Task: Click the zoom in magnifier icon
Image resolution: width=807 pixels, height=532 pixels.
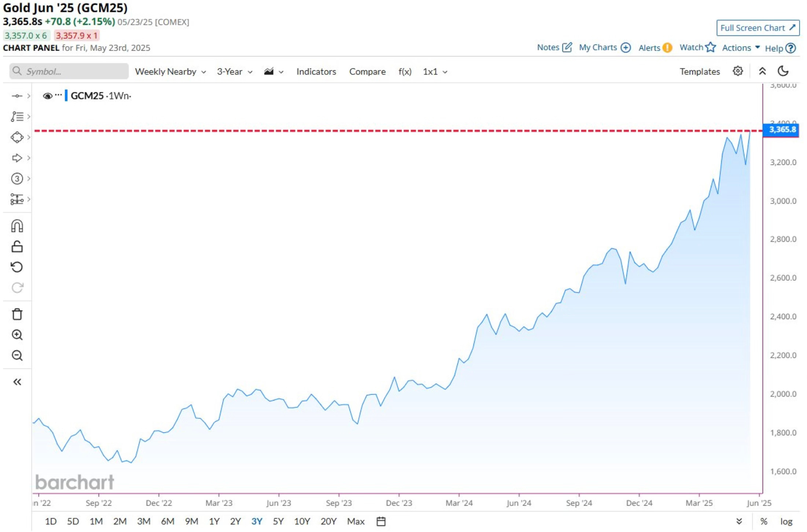Action: click(x=17, y=335)
